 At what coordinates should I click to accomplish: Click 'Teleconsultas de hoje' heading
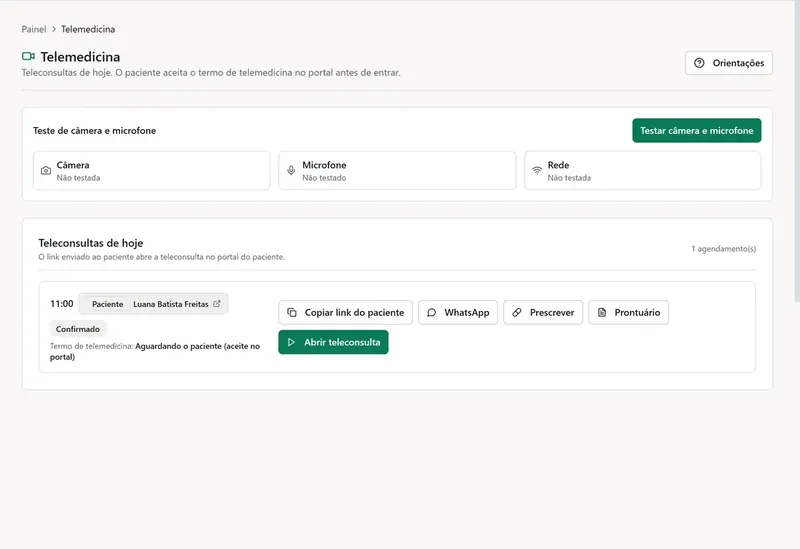click(91, 243)
